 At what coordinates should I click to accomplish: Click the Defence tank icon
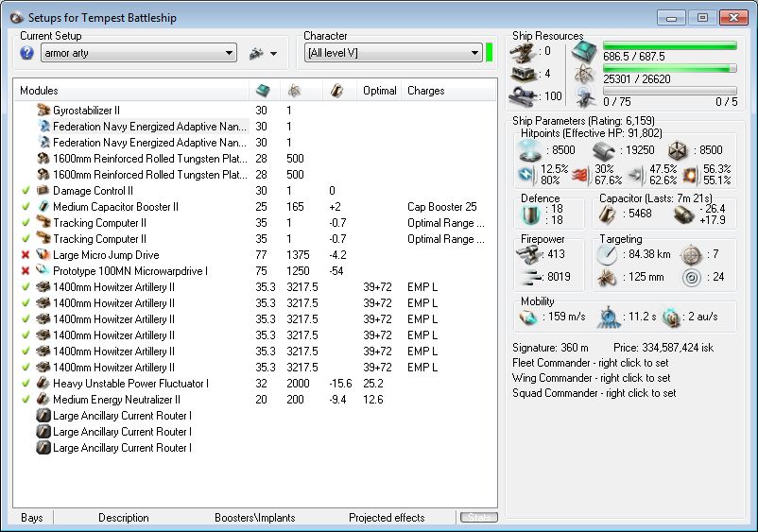pyautogui.click(x=530, y=215)
